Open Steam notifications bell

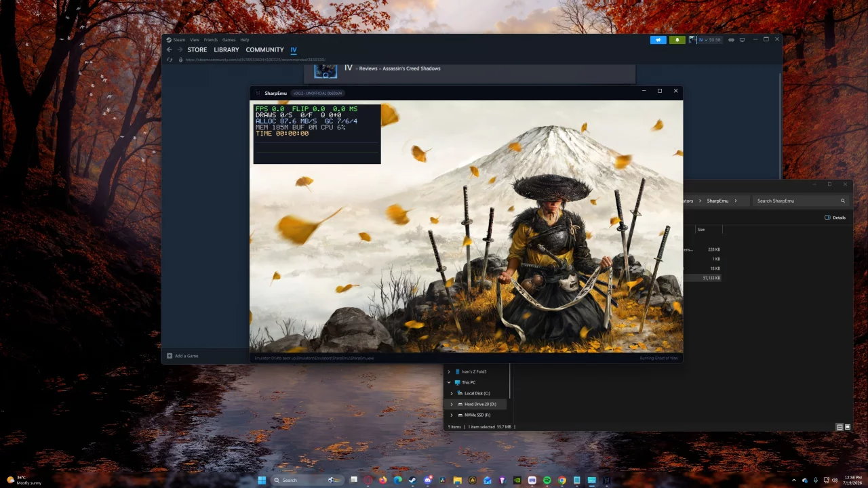[677, 40]
